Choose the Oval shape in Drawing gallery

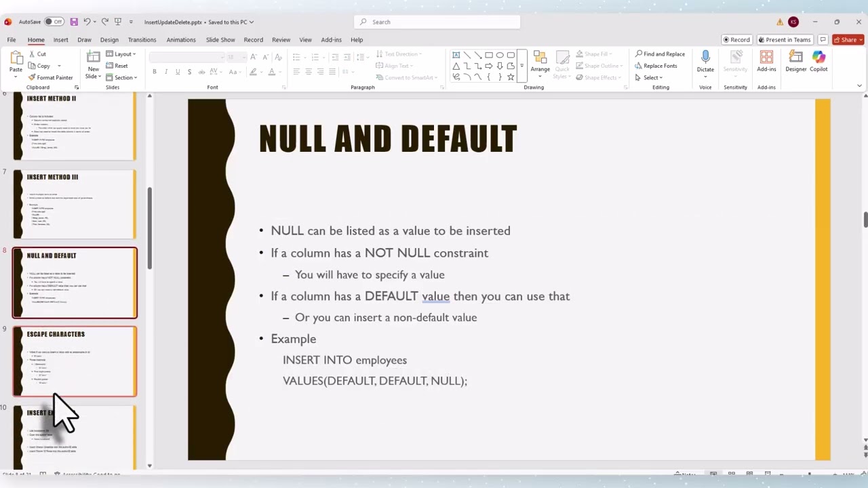tap(500, 55)
